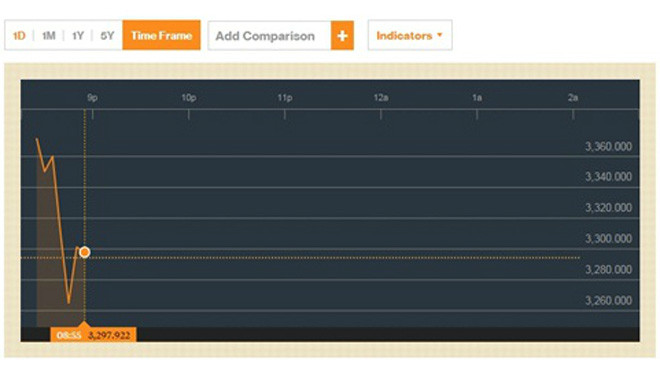
Task: Click the 9p time axis label
Action: [x=92, y=98]
